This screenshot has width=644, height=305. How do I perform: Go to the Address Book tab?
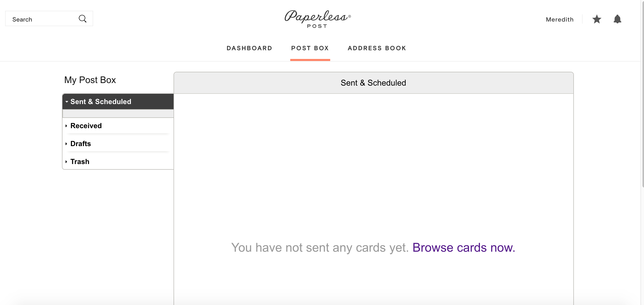click(377, 48)
